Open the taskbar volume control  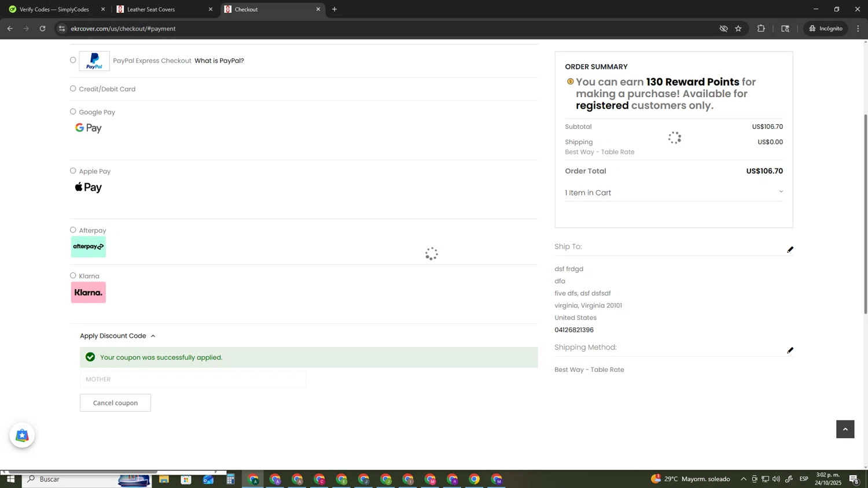point(776,479)
